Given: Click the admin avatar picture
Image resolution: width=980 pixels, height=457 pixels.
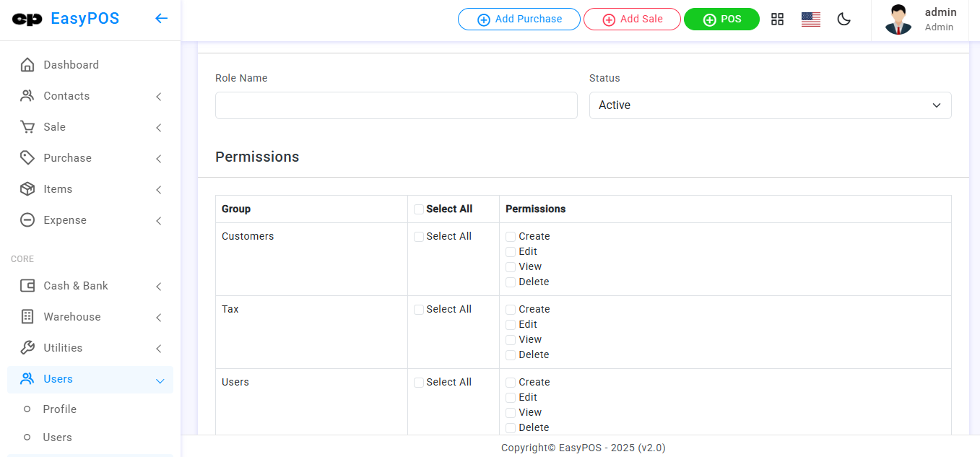Looking at the screenshot, I should pos(898,19).
